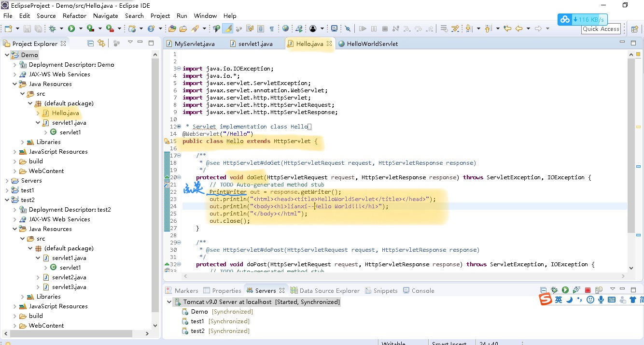Click the Open Perspective icon
This screenshot has width=644, height=345.
tap(635, 29)
